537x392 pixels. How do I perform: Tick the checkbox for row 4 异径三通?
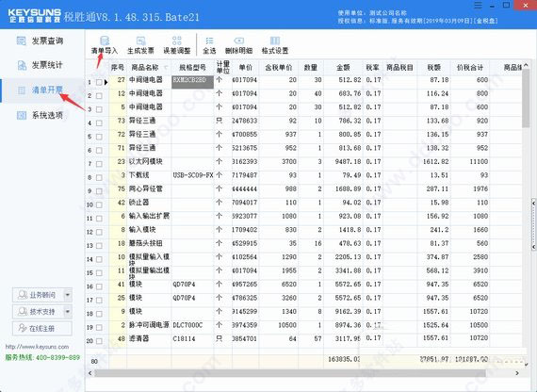click(x=99, y=123)
